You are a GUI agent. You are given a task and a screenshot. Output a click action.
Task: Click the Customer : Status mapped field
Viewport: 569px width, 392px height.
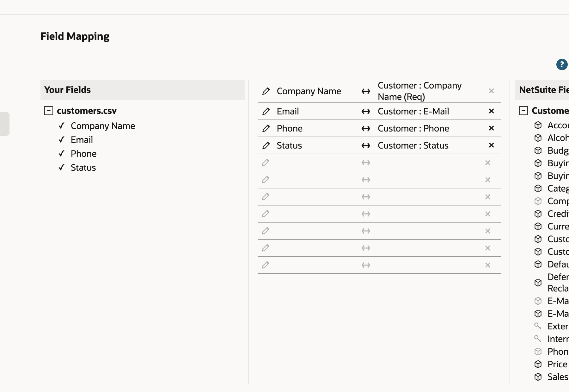coord(413,145)
